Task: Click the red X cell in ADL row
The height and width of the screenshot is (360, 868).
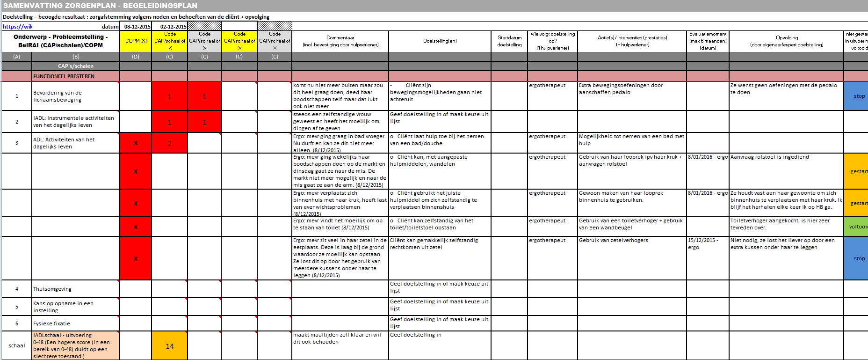Action: [136, 143]
